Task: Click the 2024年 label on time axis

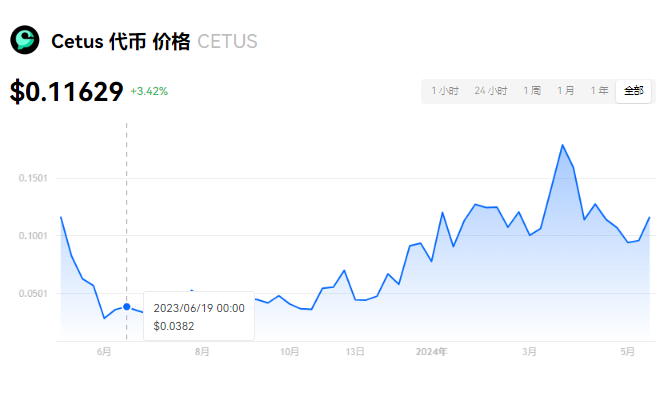Action: (432, 352)
